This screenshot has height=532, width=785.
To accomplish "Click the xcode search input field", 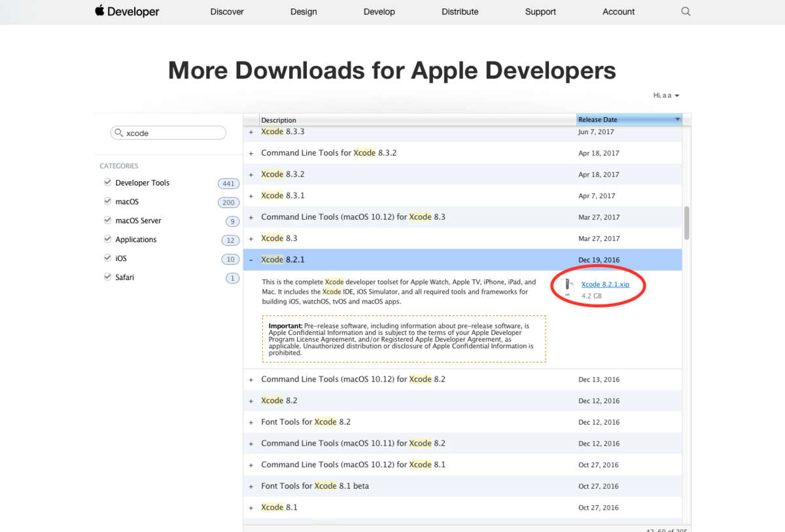I will point(168,133).
